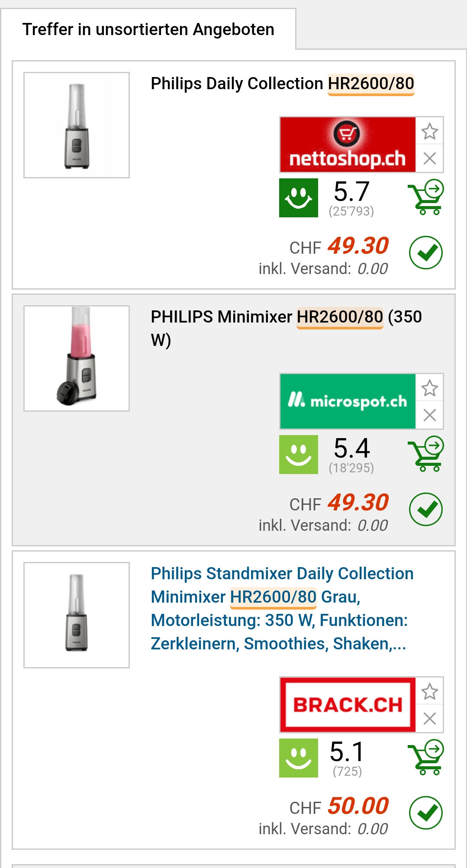Click the smiley rating badge for microspot.ch
The image size is (467, 868).
click(x=299, y=455)
